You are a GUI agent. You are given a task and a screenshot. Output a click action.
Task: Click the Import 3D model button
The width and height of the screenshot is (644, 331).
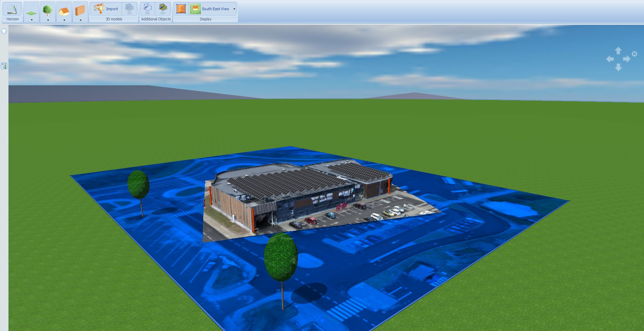tap(106, 9)
